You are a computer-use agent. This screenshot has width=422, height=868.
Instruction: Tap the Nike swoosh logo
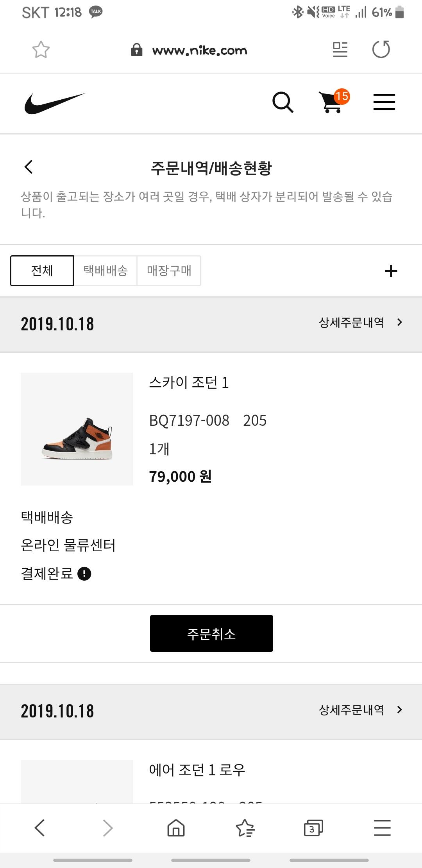click(55, 103)
